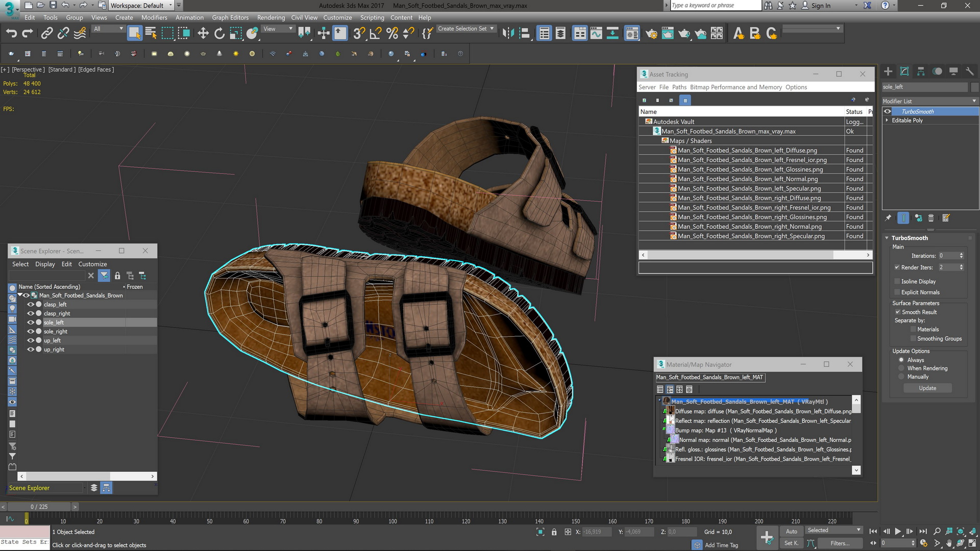Click filter funnel icon in Scene Explorer
Screen dimensions: 980x551
[104, 275]
